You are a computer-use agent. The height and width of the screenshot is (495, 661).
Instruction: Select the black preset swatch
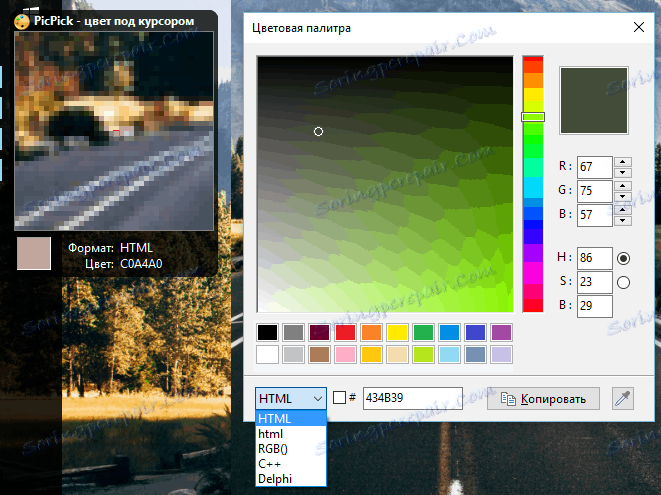268,332
